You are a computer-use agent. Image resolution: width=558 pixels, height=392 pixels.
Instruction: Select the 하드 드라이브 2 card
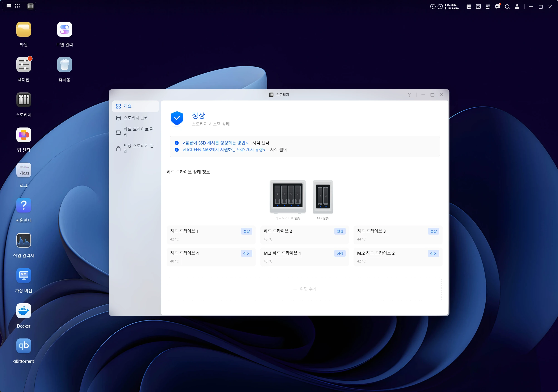(x=305, y=235)
